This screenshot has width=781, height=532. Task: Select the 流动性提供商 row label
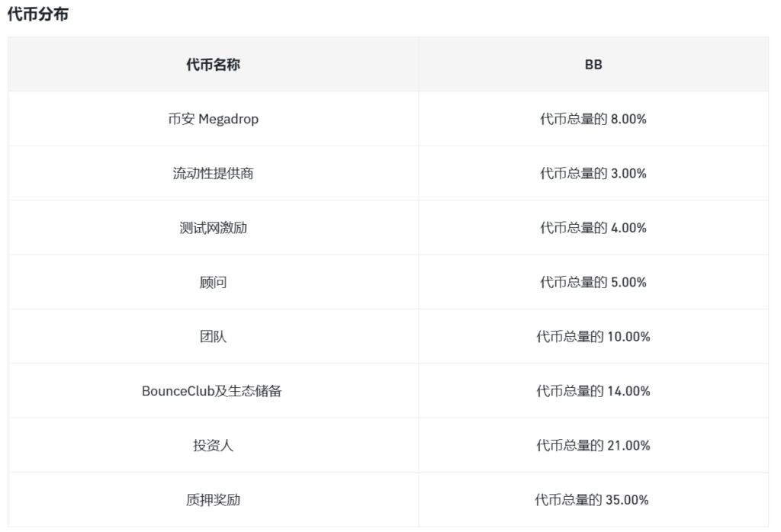click(213, 173)
